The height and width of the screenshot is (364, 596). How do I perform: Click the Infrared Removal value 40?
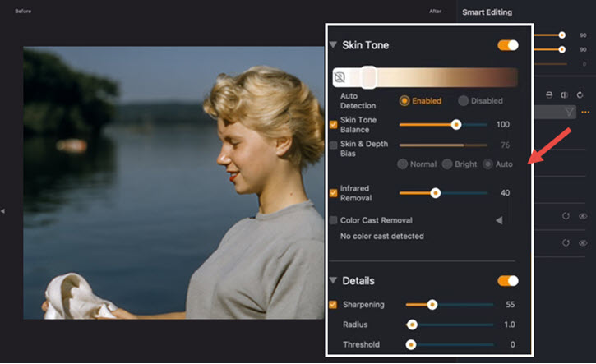click(x=505, y=193)
